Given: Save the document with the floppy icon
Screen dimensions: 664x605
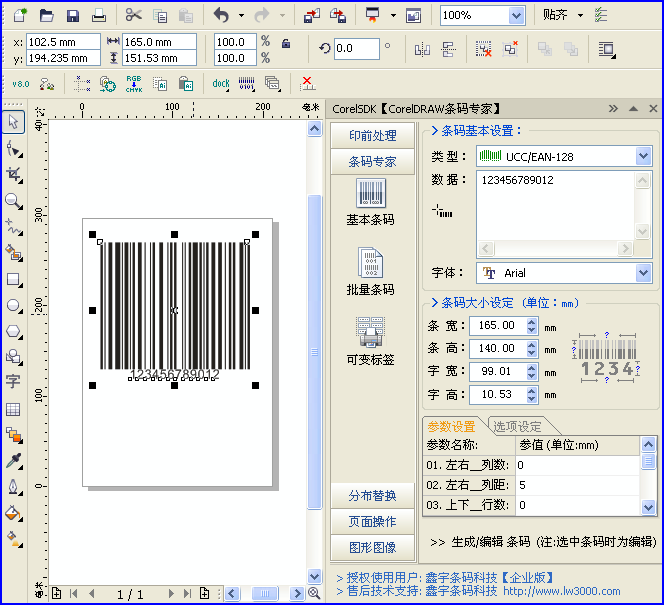Looking at the screenshot, I should click(73, 16).
